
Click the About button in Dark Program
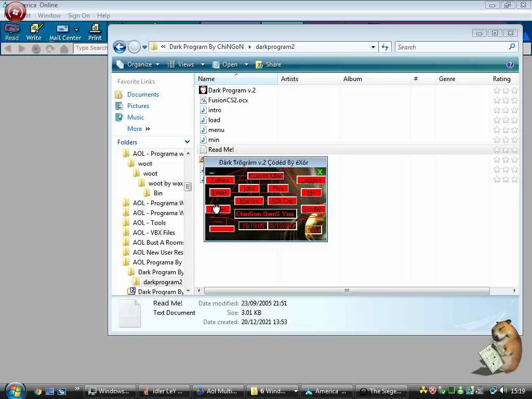(313, 230)
